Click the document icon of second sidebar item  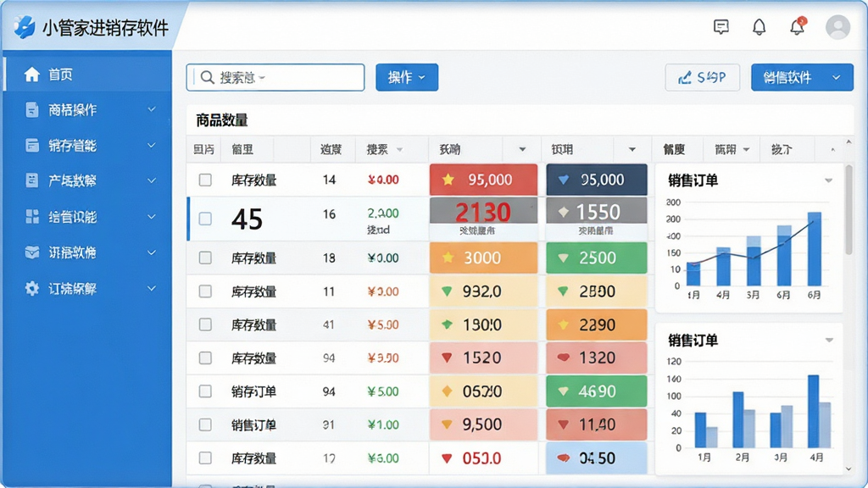tap(32, 109)
